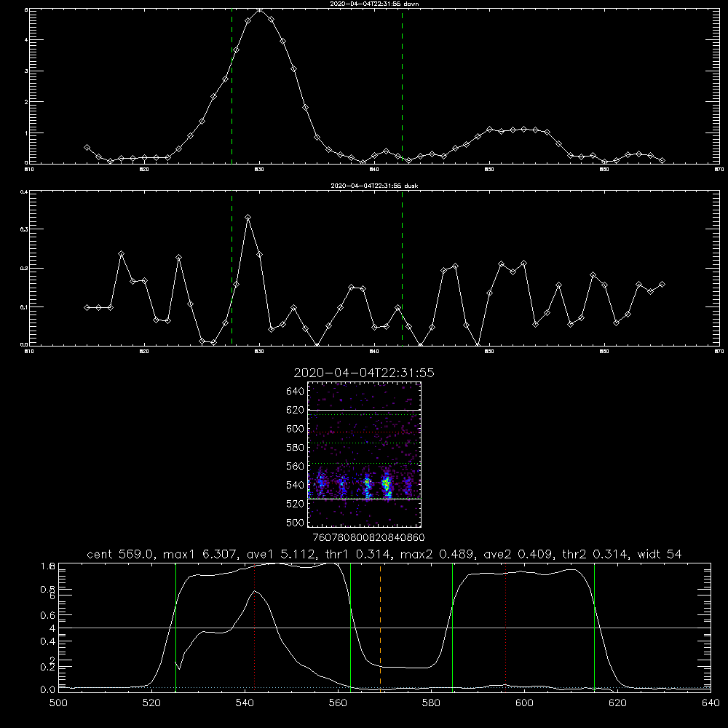
Task: Click the red dotted line near 596 in bottom plot
Action: (x=505, y=627)
